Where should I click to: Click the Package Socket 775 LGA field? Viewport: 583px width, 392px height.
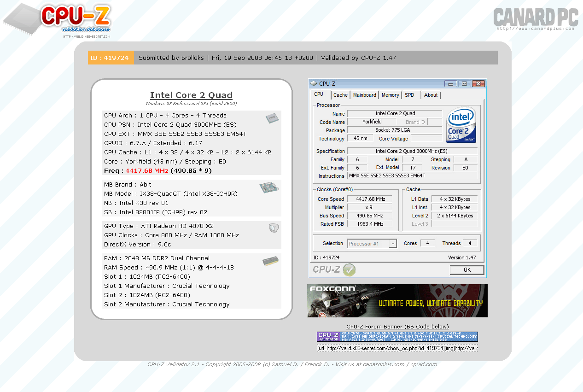395,130
